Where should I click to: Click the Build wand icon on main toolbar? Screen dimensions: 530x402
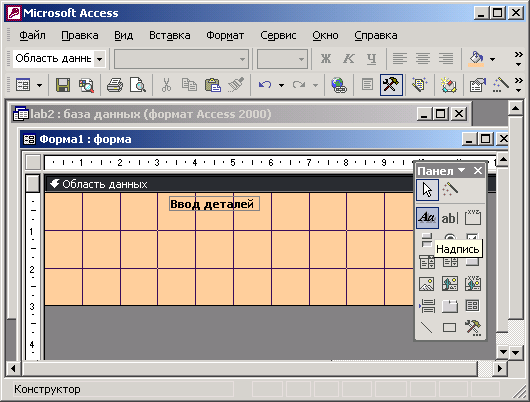tap(500, 85)
